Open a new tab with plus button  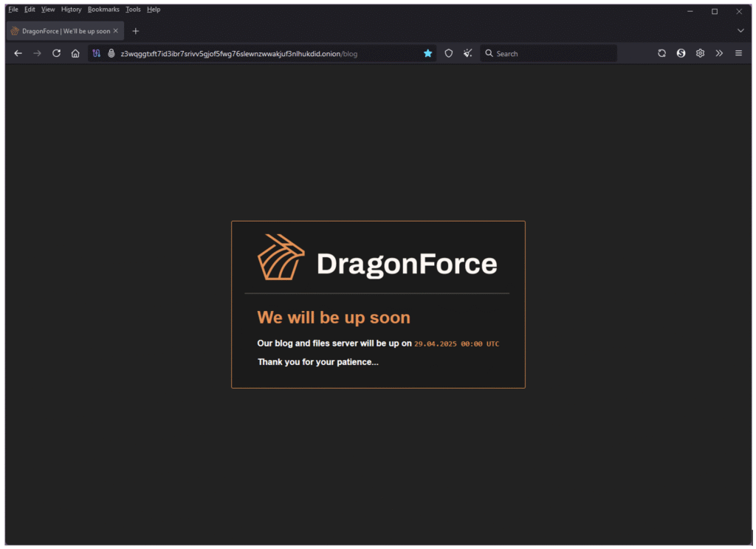coord(136,31)
